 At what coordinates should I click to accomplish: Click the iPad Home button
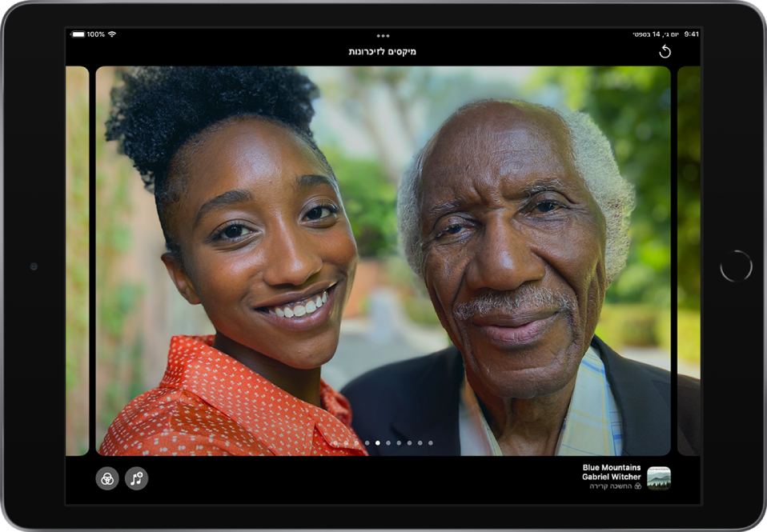737,266
